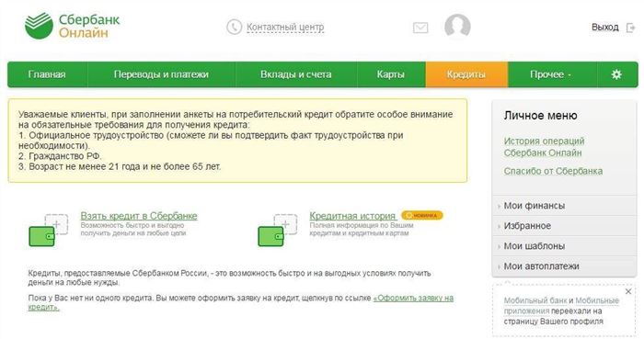644x339 pixels.
Task: Open settings gear in navigation bar
Action: pyautogui.click(x=616, y=74)
